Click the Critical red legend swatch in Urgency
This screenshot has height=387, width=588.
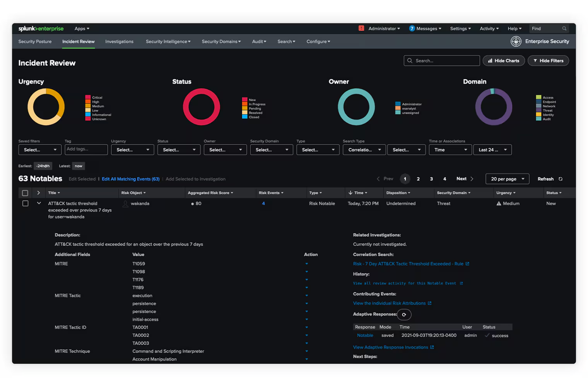tap(88, 98)
